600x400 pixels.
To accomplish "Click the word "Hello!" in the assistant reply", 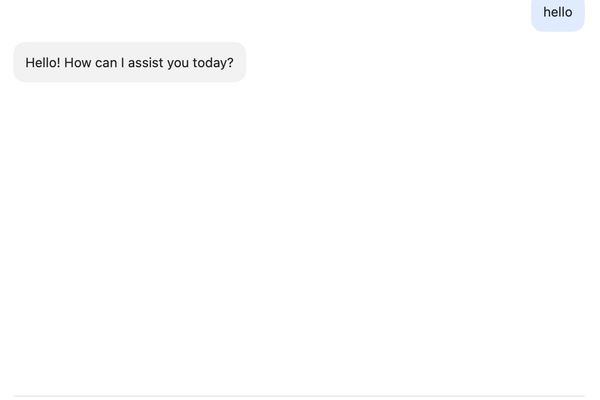I will [45, 63].
